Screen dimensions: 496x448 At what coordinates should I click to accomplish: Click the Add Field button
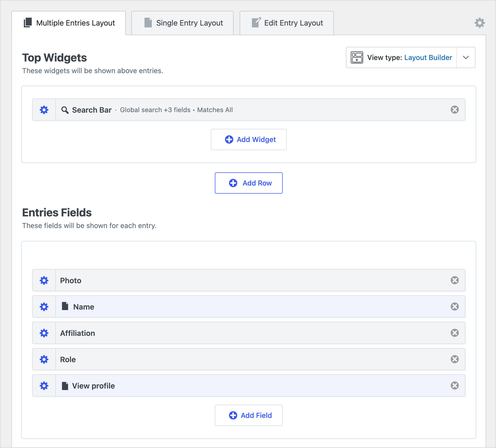(x=249, y=415)
